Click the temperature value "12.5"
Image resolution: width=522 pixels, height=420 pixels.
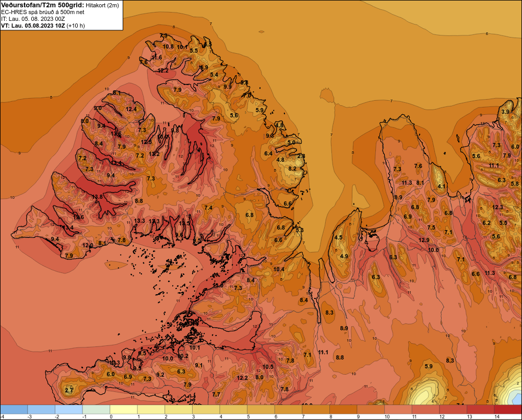coord(146,142)
